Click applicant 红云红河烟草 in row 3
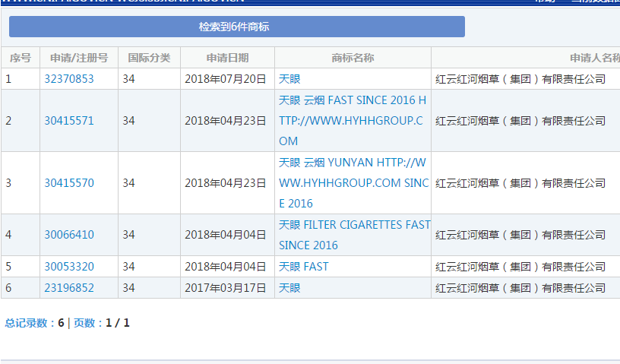 point(520,183)
